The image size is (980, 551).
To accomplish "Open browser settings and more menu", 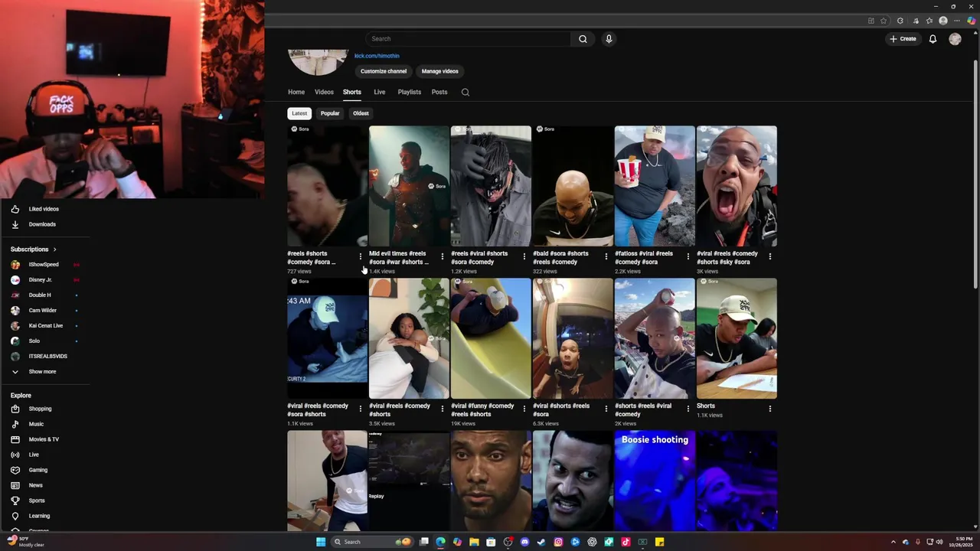I will (957, 21).
